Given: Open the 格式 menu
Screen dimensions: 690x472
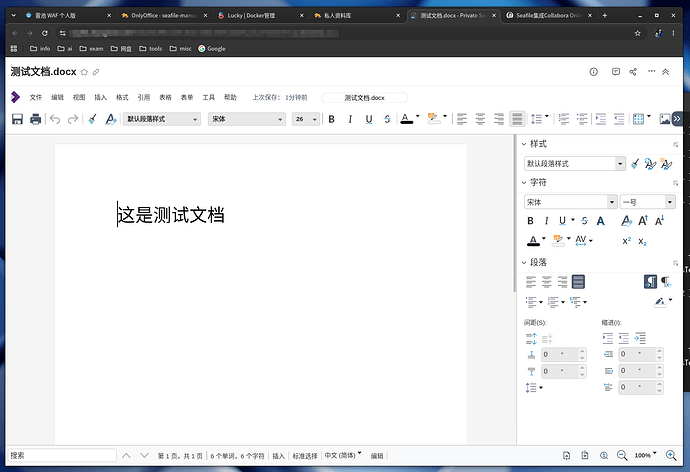Looking at the screenshot, I should (x=122, y=97).
